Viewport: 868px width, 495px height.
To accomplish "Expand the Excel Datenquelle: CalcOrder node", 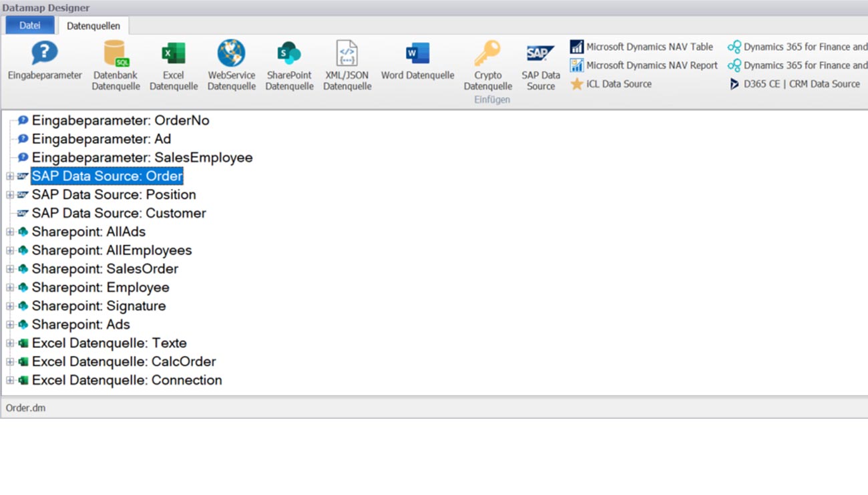I will pyautogui.click(x=9, y=361).
